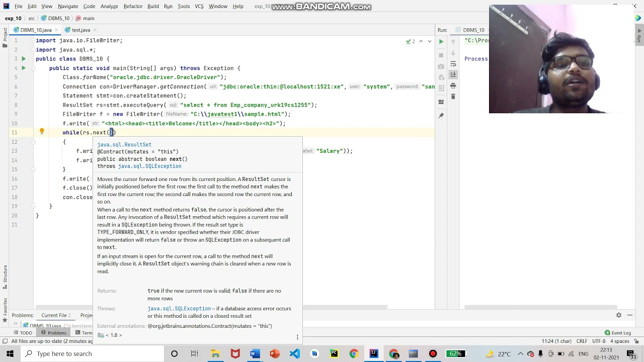Open the Project tool window sidebar button
Image resolution: width=644 pixels, height=362 pixels.
5,38
